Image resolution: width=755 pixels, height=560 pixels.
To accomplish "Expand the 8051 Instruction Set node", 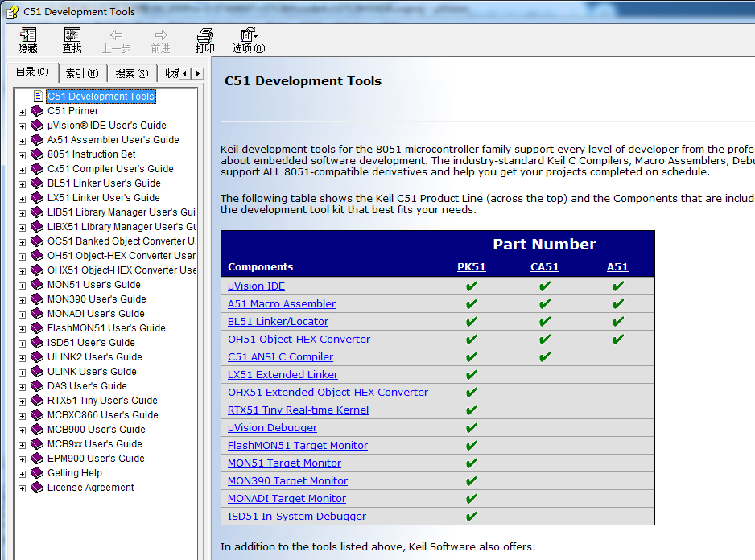I will tap(23, 155).
